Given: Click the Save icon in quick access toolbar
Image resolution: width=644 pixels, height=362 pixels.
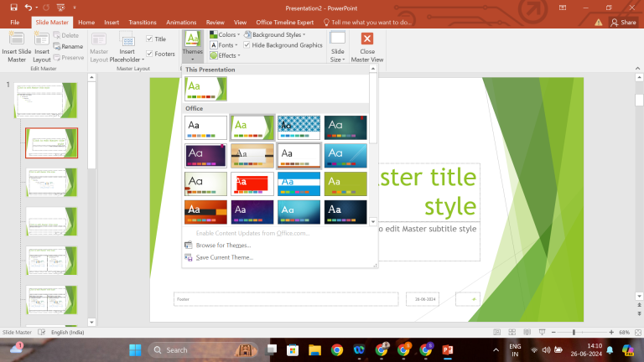Looking at the screenshot, I should tap(13, 8).
